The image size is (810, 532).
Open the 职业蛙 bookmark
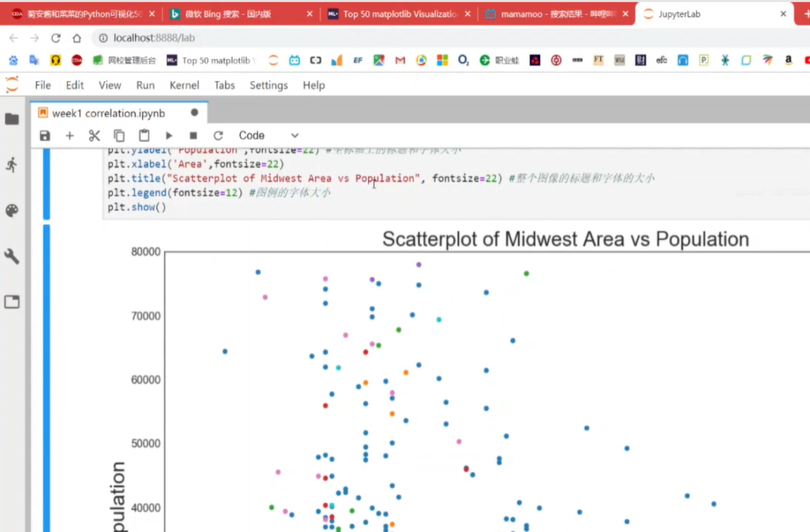click(499, 61)
